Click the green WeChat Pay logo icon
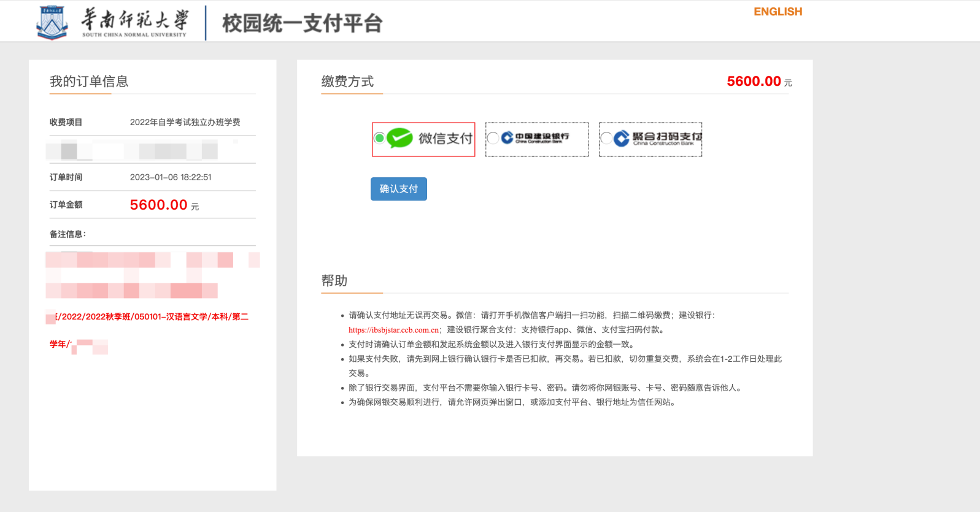This screenshot has width=980, height=512. point(399,139)
